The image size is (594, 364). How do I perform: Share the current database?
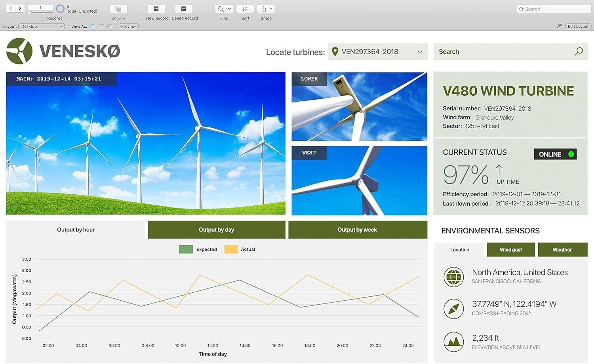tap(264, 9)
